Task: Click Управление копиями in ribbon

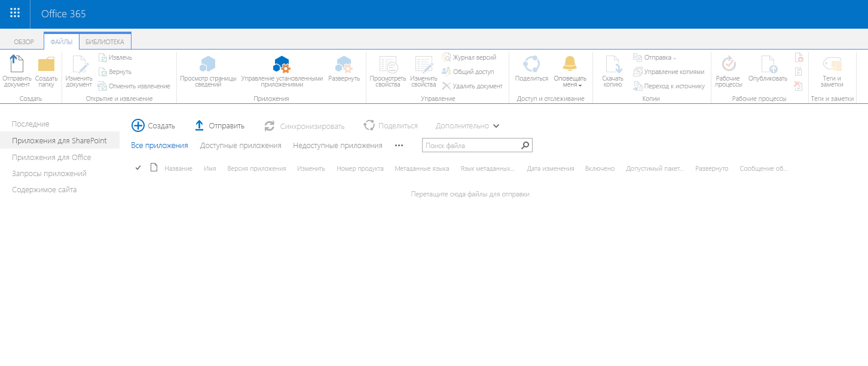Action: click(669, 72)
